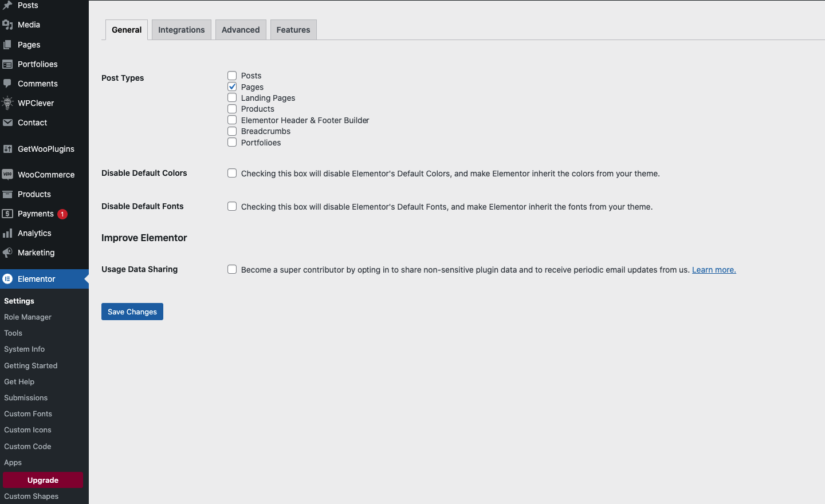
Task: Click the Upgrade button in sidebar
Action: tap(43, 480)
